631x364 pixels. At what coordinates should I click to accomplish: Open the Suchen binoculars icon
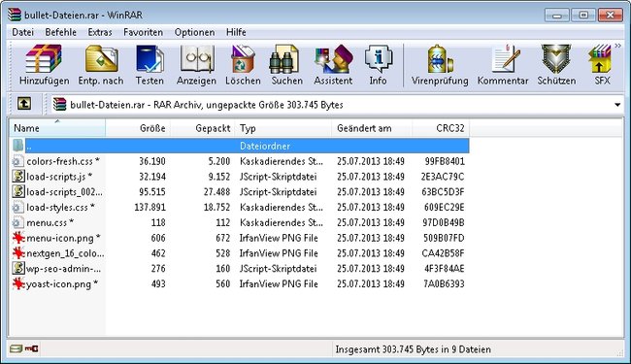(284, 58)
